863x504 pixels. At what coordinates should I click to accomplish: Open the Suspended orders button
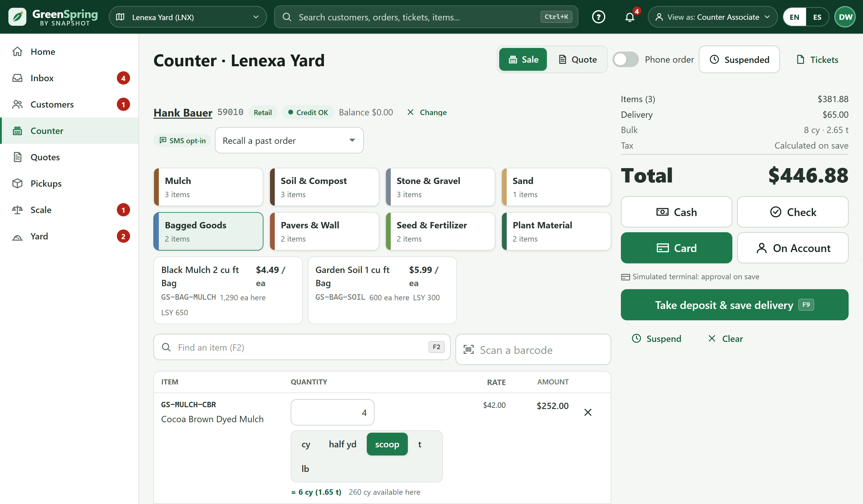tap(739, 60)
